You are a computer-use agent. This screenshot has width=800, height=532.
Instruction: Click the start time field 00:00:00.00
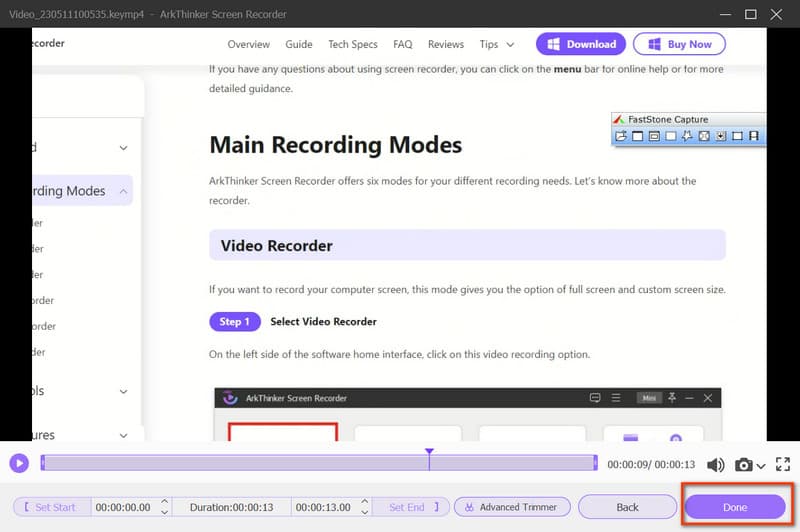(x=123, y=507)
